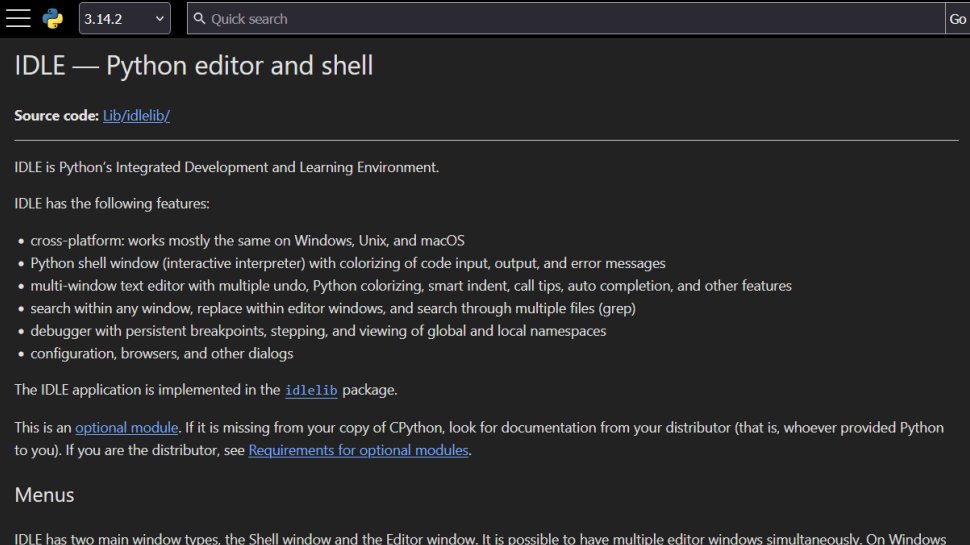Click bullet starting 'Python shell window'
This screenshot has height=545, width=970.
point(348,263)
